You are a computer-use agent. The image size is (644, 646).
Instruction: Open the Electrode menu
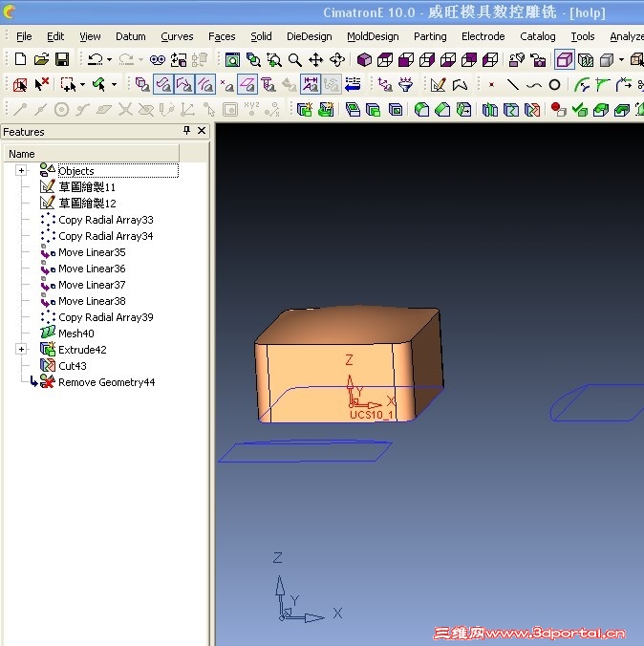pos(483,36)
